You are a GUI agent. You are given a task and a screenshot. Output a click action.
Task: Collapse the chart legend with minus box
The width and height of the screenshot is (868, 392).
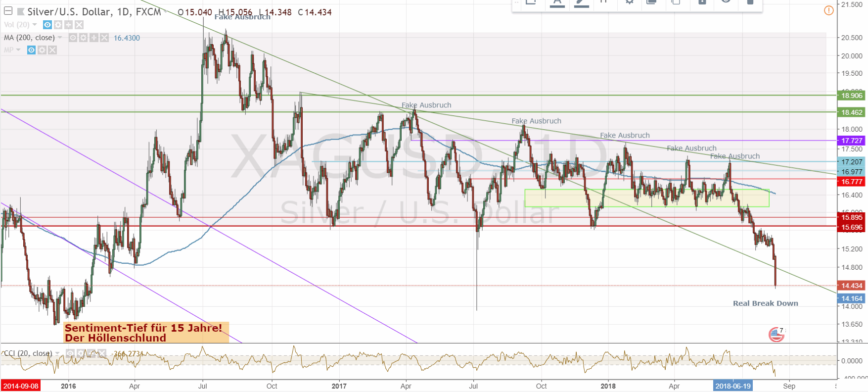point(8,11)
